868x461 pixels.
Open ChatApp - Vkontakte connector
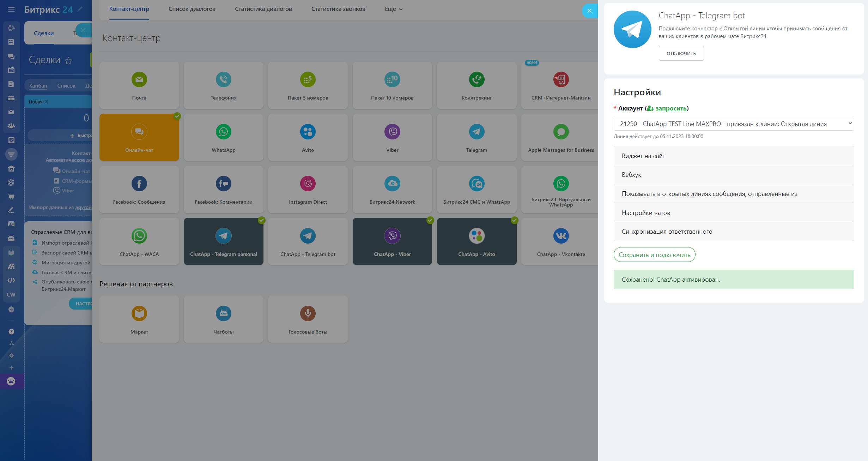[x=561, y=242]
